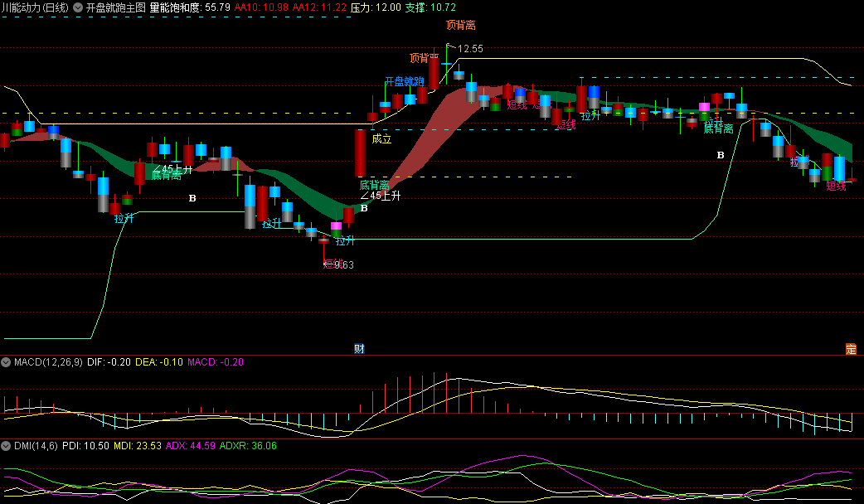The image size is (864, 504).
Task: Click the DEA: -0.10 value
Action: click(159, 362)
